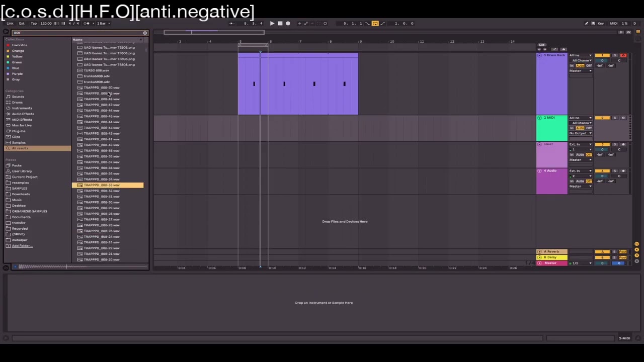Click Add Folder link

click(22, 246)
